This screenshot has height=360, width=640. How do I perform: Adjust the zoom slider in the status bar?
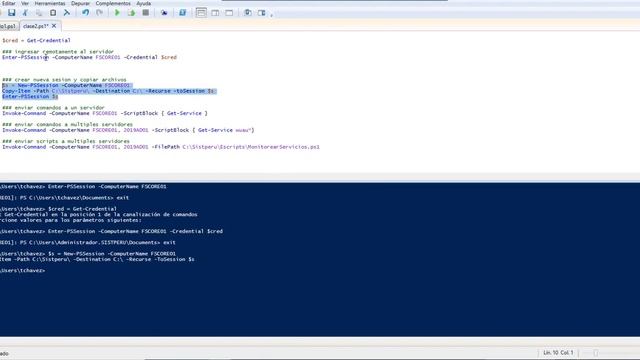(596, 353)
